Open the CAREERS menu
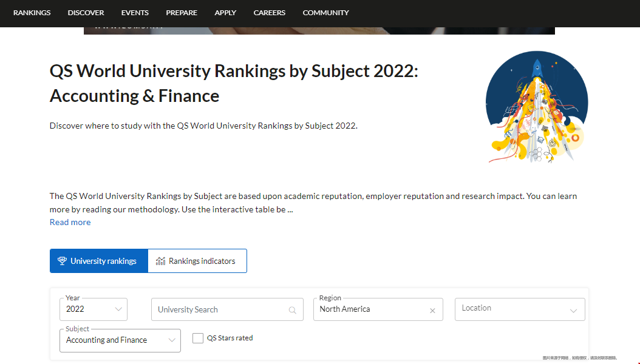Viewport: 640px width, 364px height. click(x=270, y=13)
